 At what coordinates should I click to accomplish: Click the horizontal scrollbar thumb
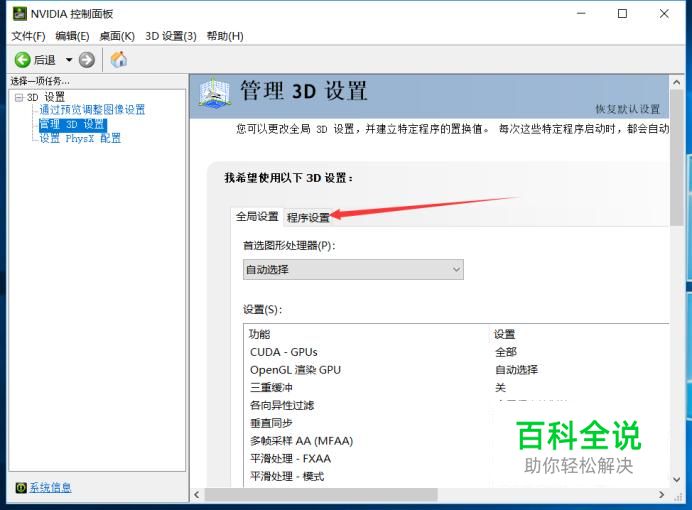tap(321, 495)
